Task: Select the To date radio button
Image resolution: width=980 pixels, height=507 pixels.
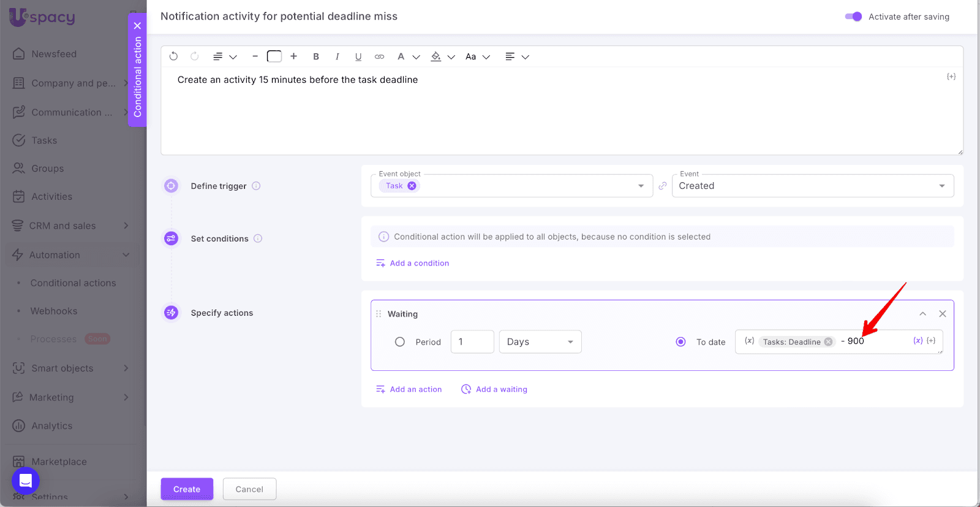Action: point(680,342)
